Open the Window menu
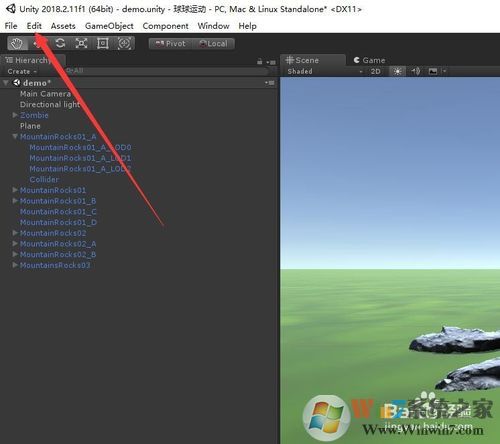 tap(213, 26)
